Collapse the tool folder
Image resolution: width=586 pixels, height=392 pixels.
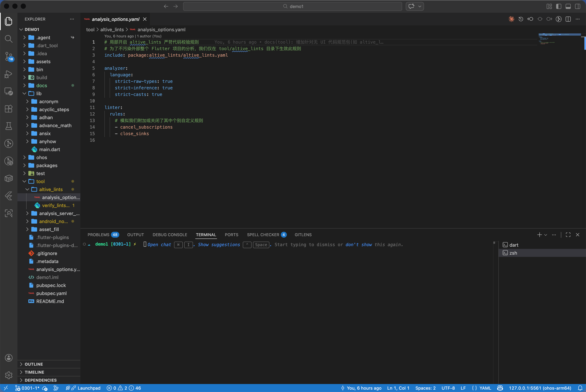24,181
